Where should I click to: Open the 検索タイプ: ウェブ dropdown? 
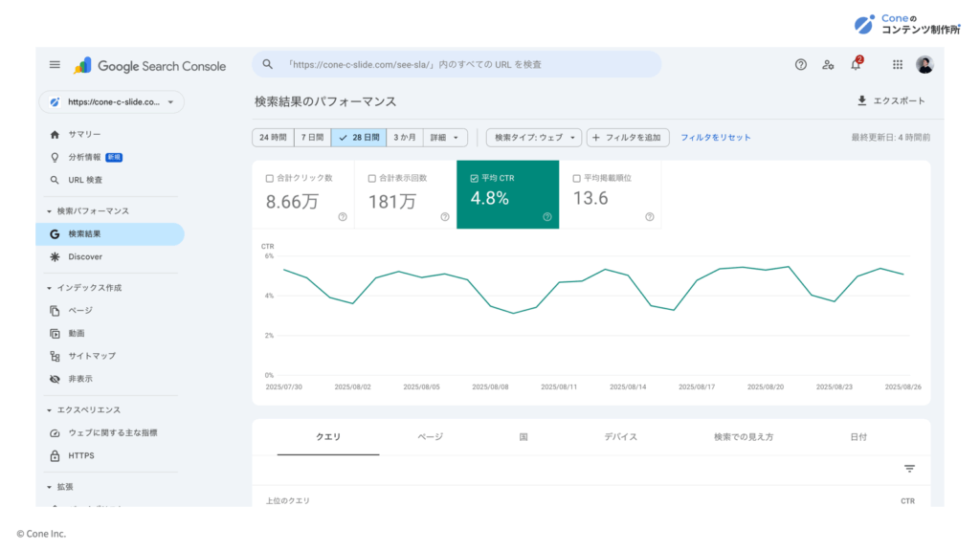coord(534,138)
